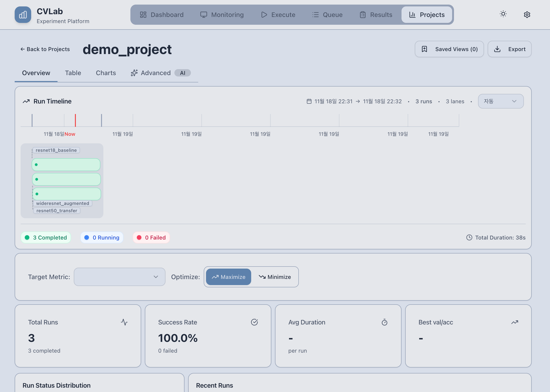Enable Maximize optimization mode
Viewport: 550px width, 392px height.
(228, 277)
